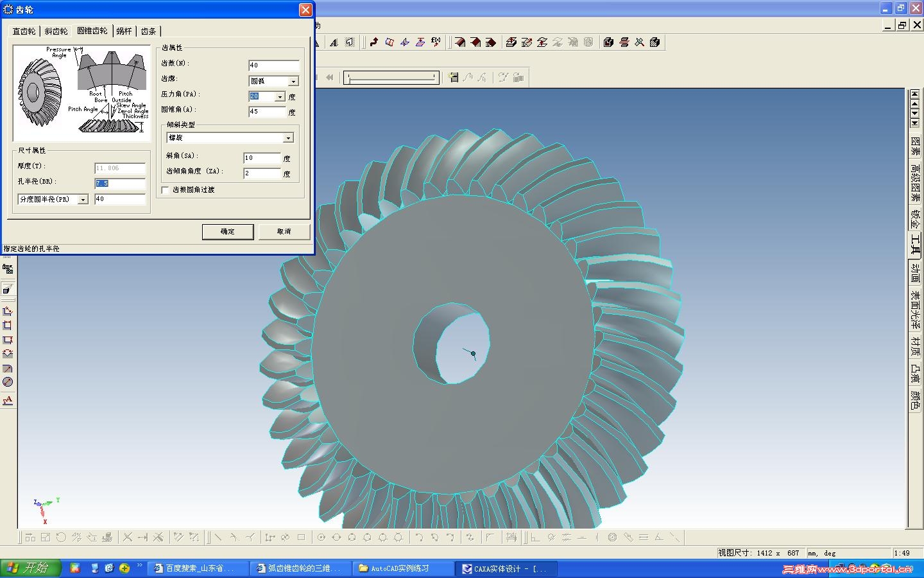The width and height of the screenshot is (924, 578).
Task: Click the 分度圆半径 value field
Action: pos(120,199)
